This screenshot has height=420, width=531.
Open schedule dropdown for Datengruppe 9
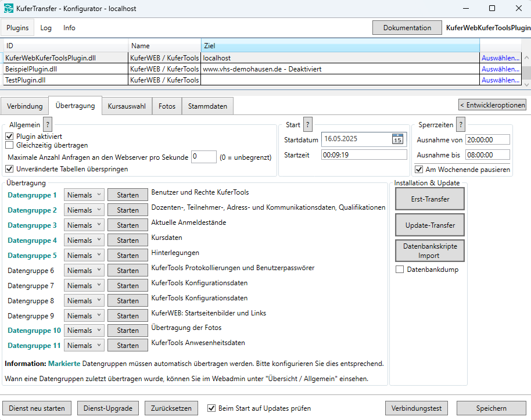[84, 315]
